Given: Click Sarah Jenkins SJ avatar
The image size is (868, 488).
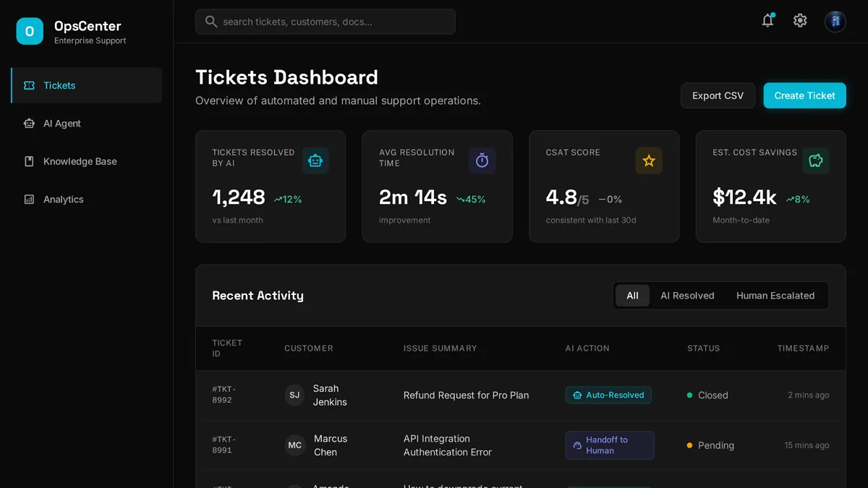Looking at the screenshot, I should coord(294,395).
